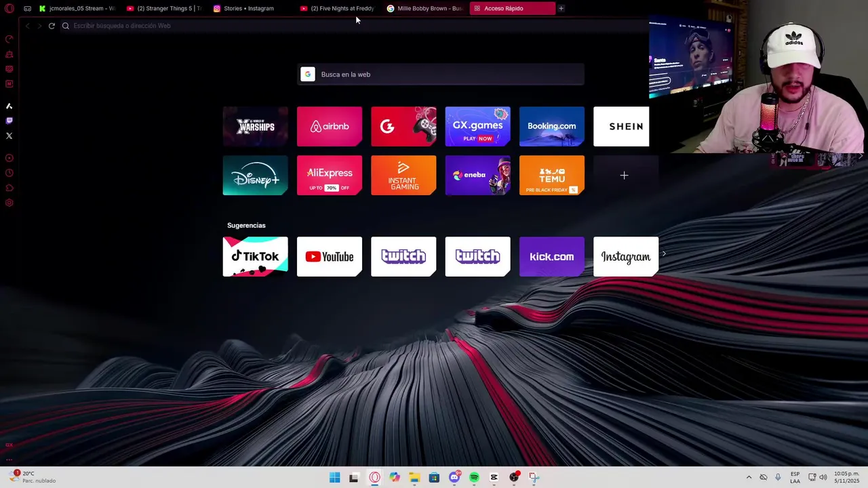This screenshot has height=488, width=868.
Task: Switch to Millie Bobby Brown tab
Action: point(424,8)
